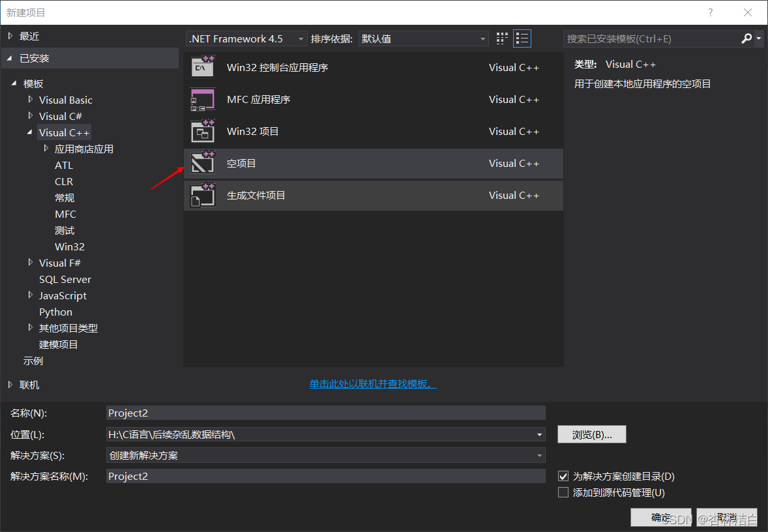Click the 搜索已安装模板 search box
The image size is (768, 532).
[651, 38]
